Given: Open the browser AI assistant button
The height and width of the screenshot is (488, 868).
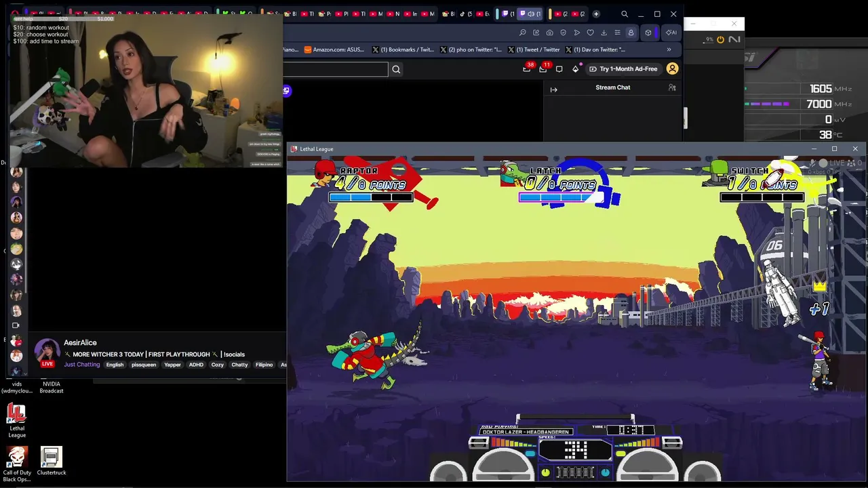Looking at the screenshot, I should (x=671, y=33).
